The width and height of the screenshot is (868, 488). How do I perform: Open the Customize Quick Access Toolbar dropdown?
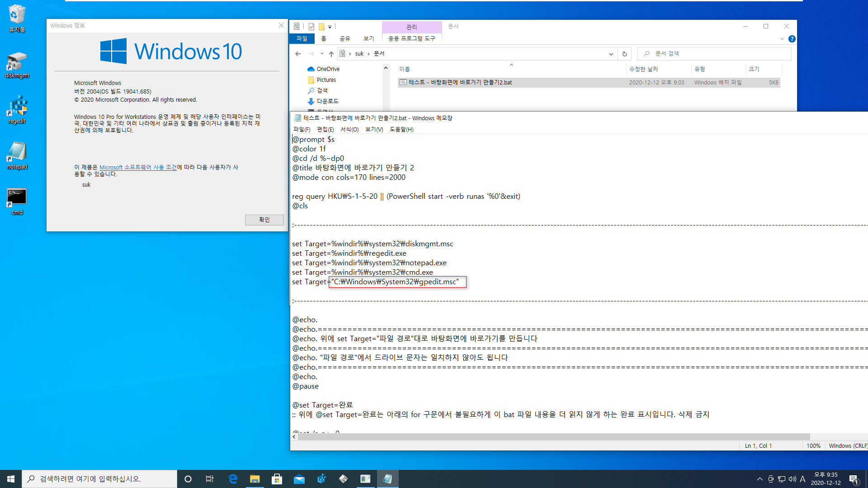click(330, 27)
